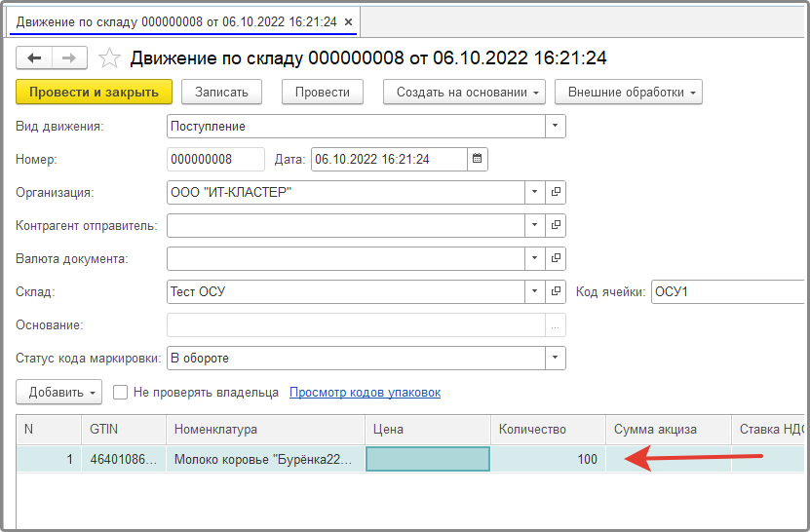Click Провести и закрыть button
The height and width of the screenshot is (532, 810).
[x=94, y=92]
